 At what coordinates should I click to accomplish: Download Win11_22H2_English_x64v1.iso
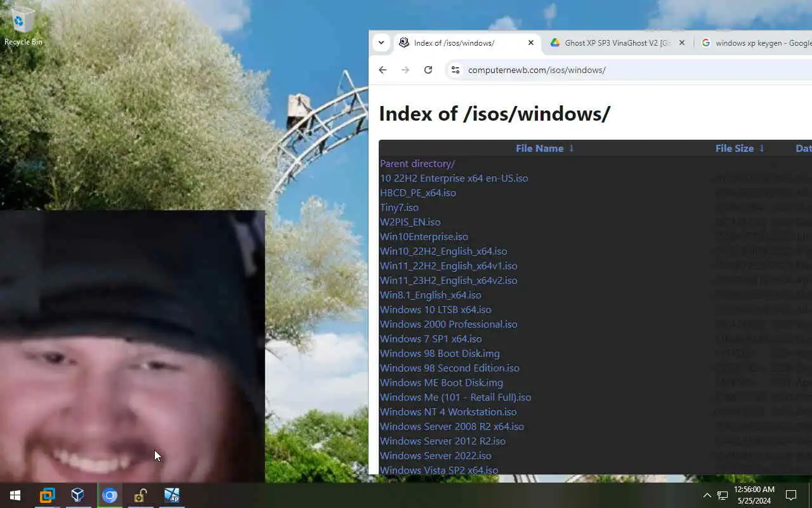tap(449, 265)
